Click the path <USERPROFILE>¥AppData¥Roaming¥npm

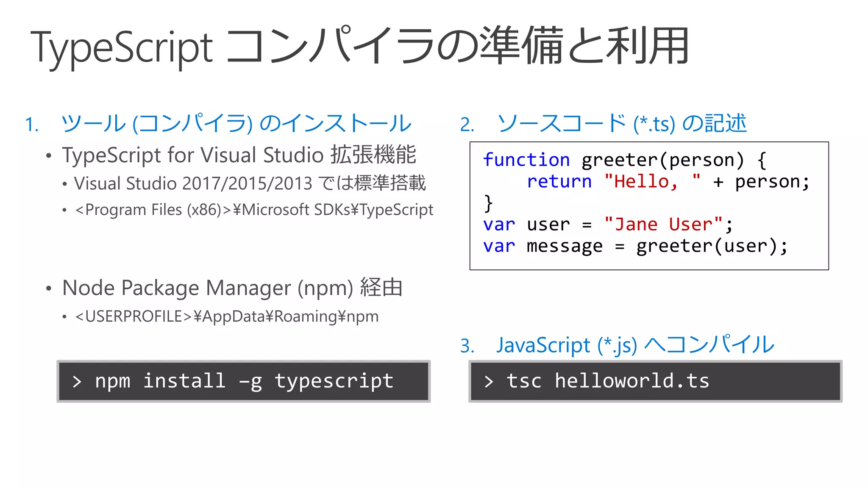pyautogui.click(x=227, y=316)
